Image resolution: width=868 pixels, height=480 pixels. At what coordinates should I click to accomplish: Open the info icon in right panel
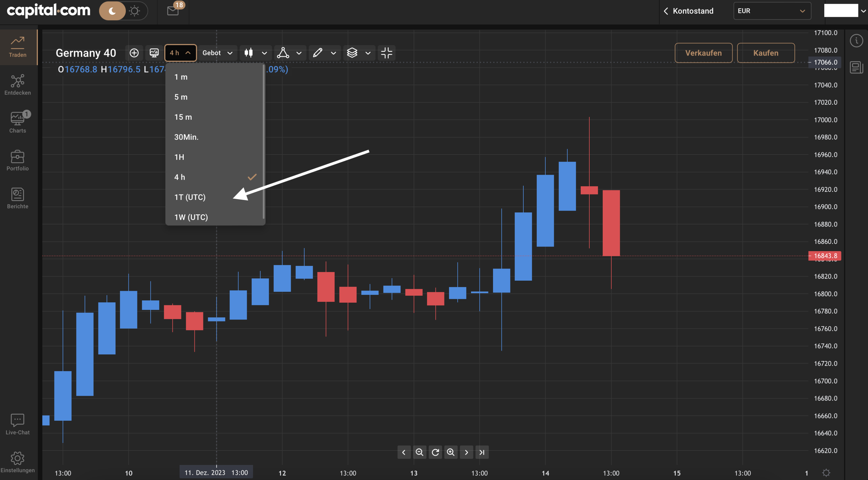pyautogui.click(x=856, y=41)
